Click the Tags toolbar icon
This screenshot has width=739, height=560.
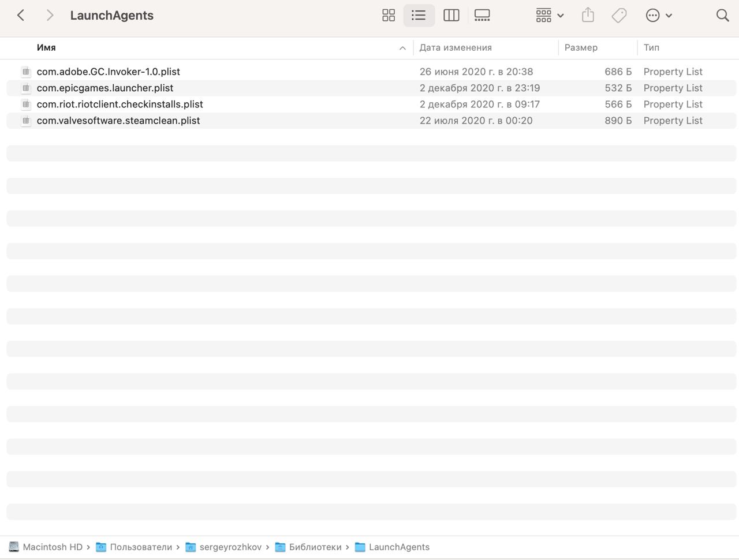pyautogui.click(x=619, y=16)
